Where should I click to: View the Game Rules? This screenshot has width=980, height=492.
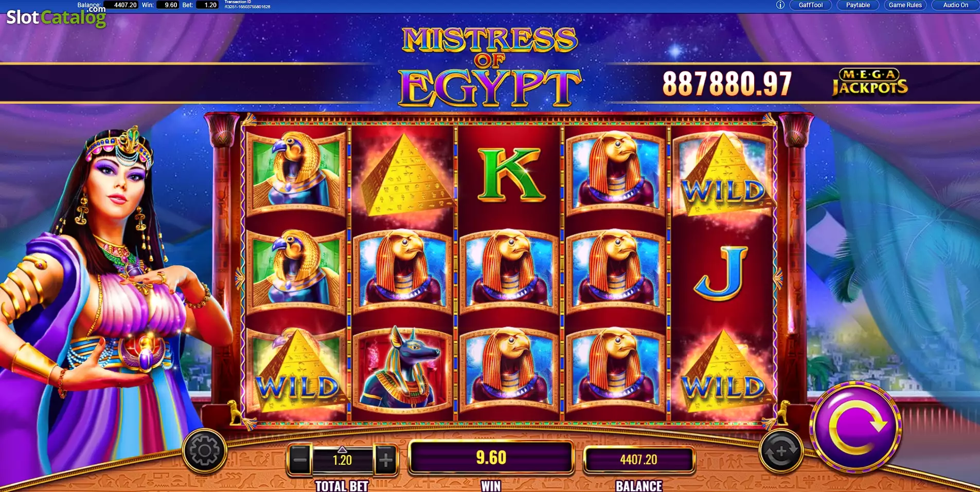click(x=905, y=5)
